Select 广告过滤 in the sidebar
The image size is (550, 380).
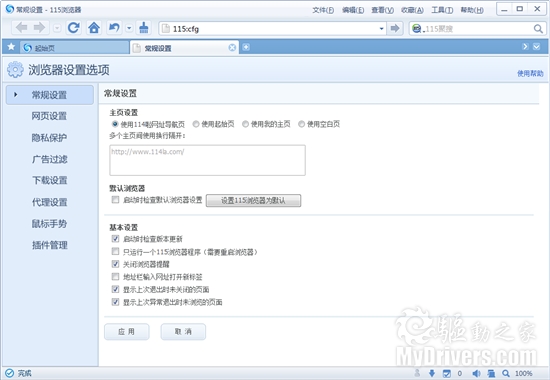click(49, 159)
